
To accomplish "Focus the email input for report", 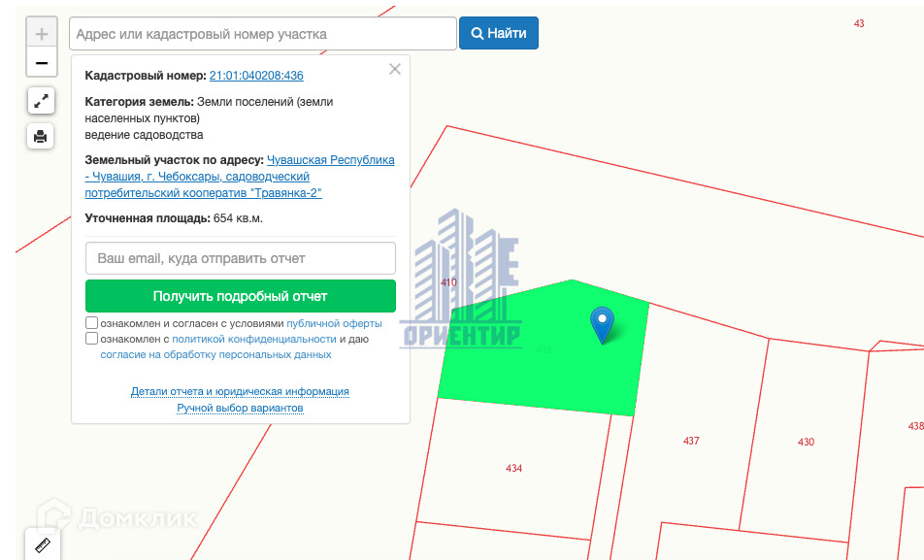I will pyautogui.click(x=241, y=258).
